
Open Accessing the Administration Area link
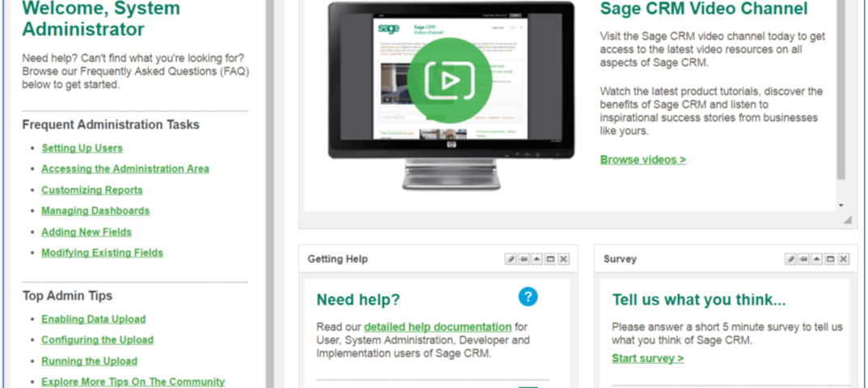coord(125,169)
